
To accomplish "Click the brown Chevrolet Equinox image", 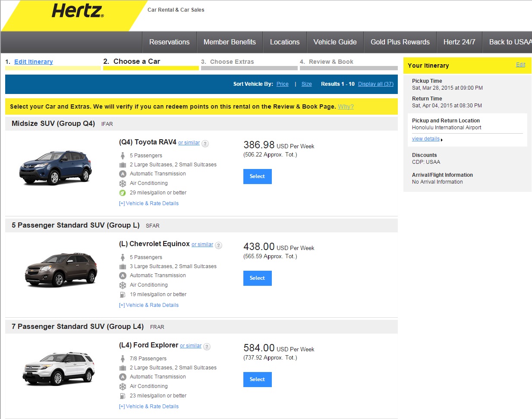I will [x=61, y=270].
